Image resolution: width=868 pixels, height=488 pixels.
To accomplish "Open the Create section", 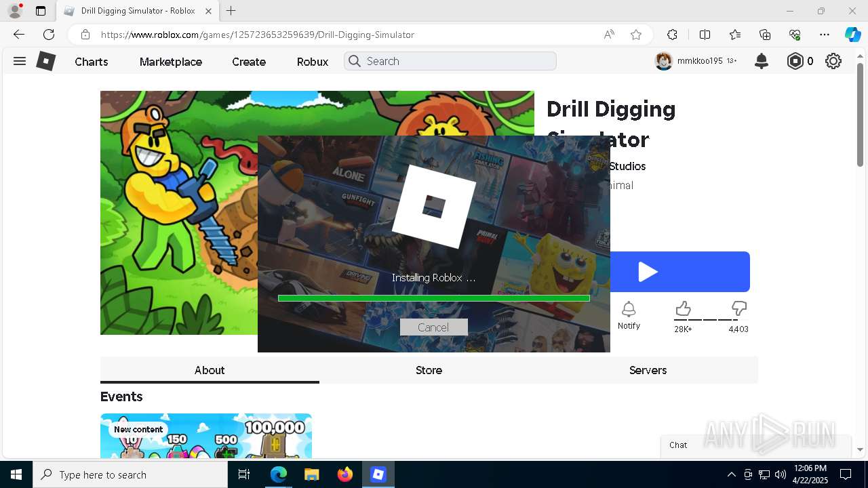I will tap(249, 62).
